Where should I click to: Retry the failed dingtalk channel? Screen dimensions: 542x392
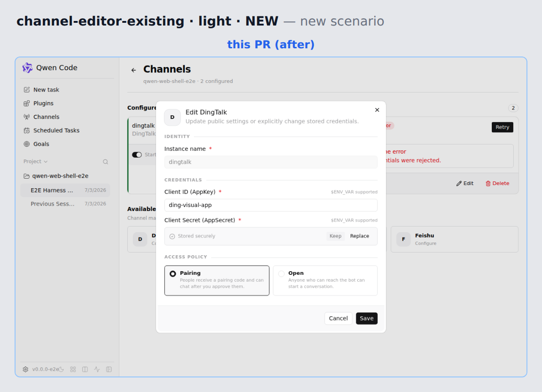[502, 127]
